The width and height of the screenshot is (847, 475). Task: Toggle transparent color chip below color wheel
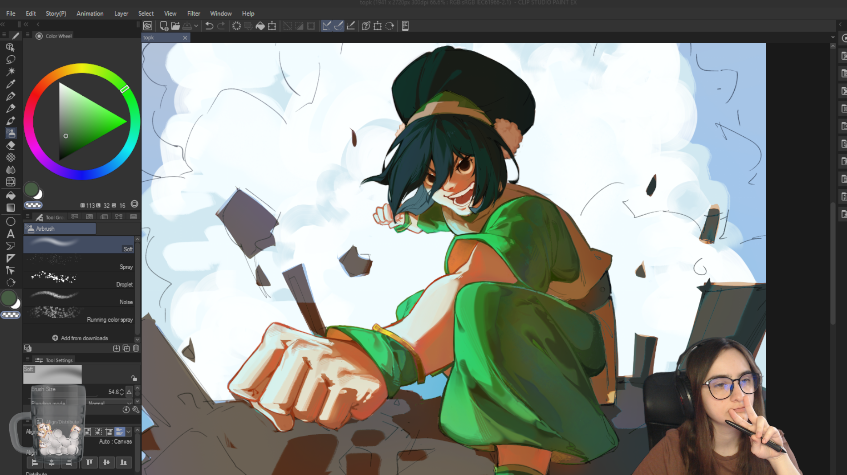(x=33, y=205)
